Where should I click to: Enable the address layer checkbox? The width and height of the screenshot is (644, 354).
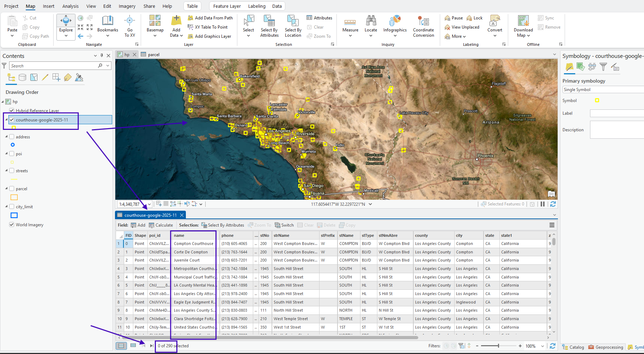click(12, 137)
